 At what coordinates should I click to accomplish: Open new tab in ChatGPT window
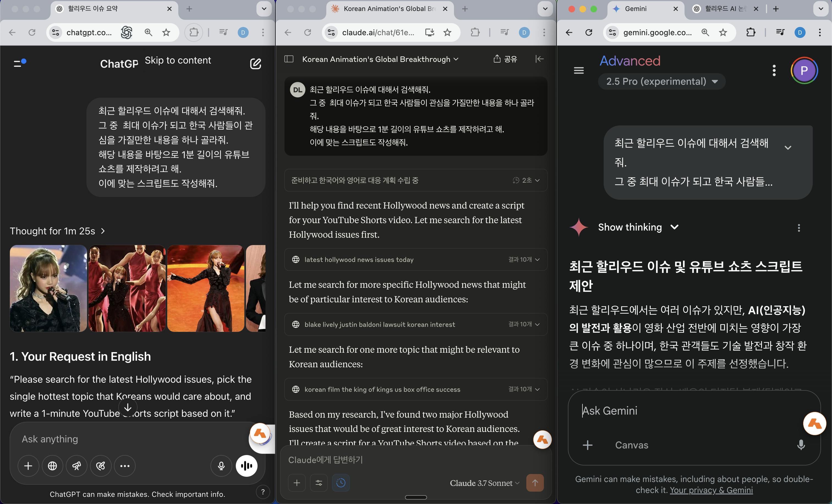coord(189,9)
